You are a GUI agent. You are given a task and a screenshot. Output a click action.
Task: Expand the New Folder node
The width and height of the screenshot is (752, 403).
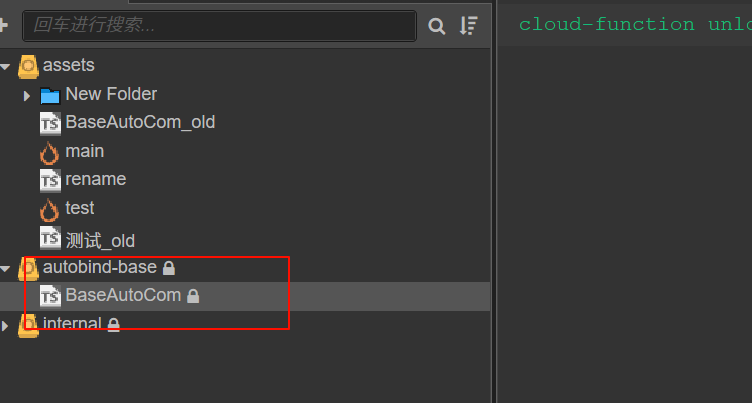[27, 95]
